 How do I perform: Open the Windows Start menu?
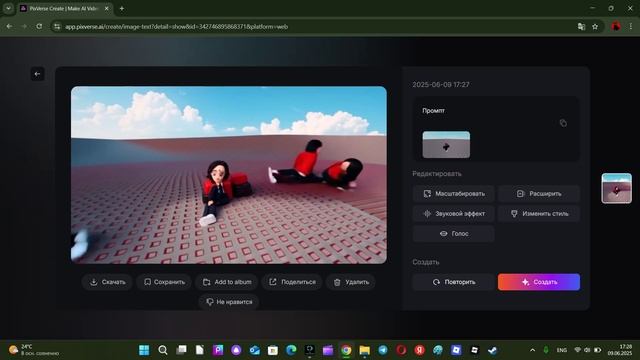144,350
